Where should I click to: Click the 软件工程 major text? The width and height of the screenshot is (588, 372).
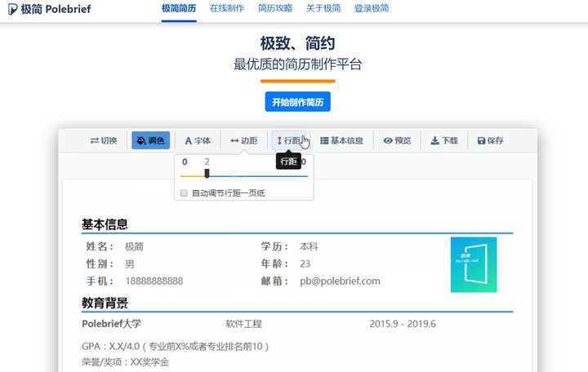pyautogui.click(x=243, y=324)
